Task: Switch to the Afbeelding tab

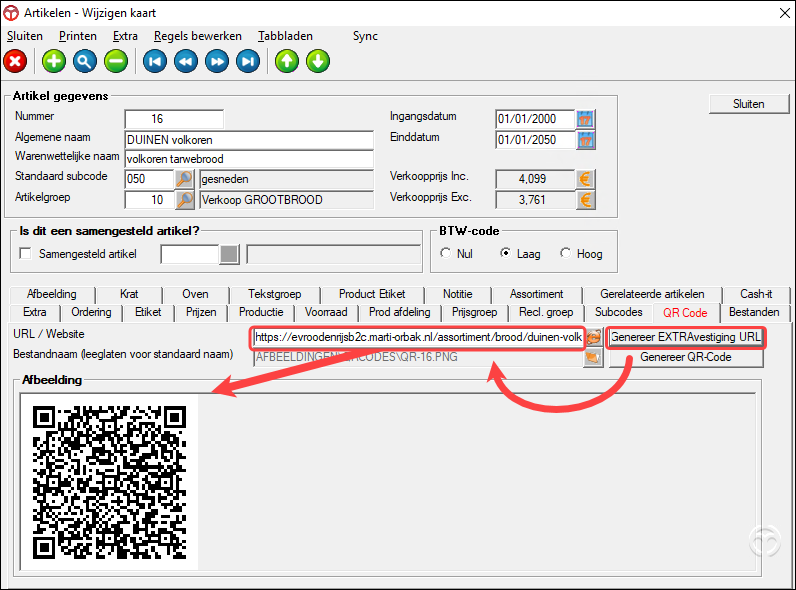Action: 52,294
